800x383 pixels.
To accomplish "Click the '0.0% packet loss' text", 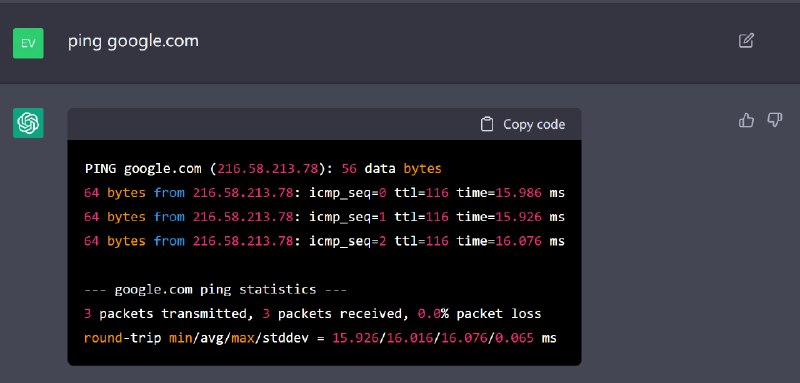I will point(480,314).
